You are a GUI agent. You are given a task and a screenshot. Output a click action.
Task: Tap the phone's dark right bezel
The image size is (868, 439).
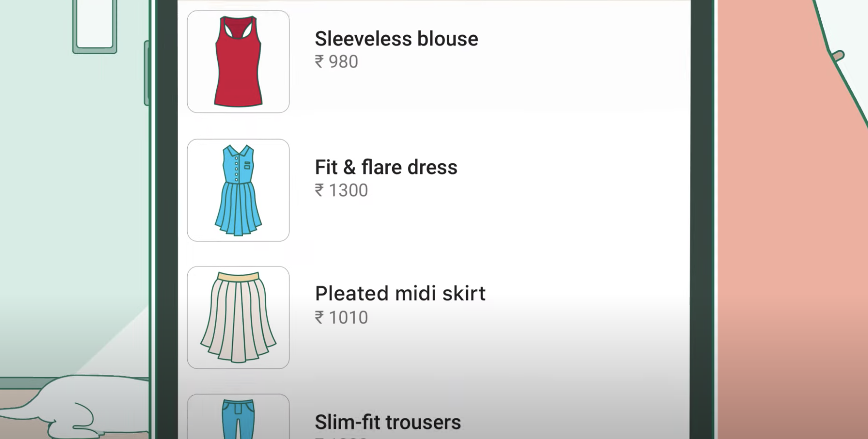click(x=702, y=217)
